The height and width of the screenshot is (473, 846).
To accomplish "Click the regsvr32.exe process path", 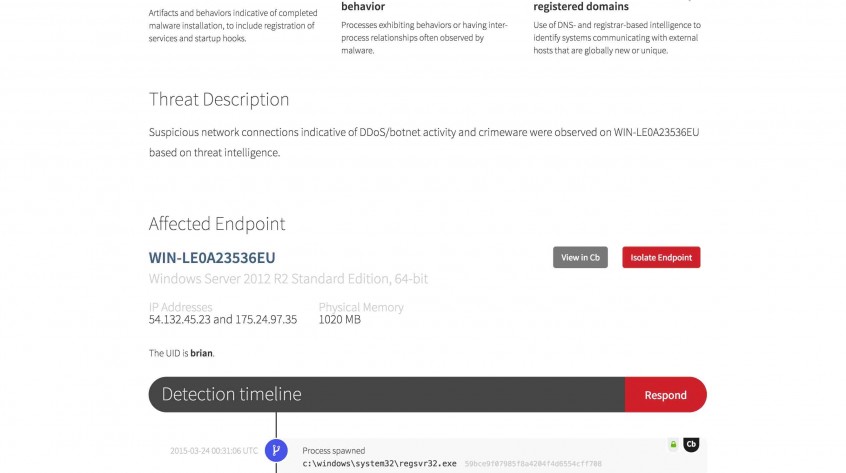I will 380,464.
